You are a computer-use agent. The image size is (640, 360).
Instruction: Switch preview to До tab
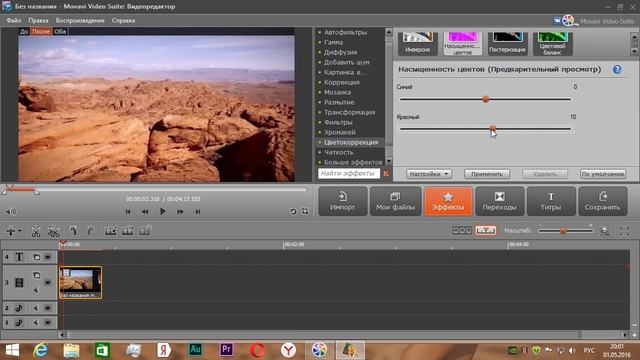(24, 31)
